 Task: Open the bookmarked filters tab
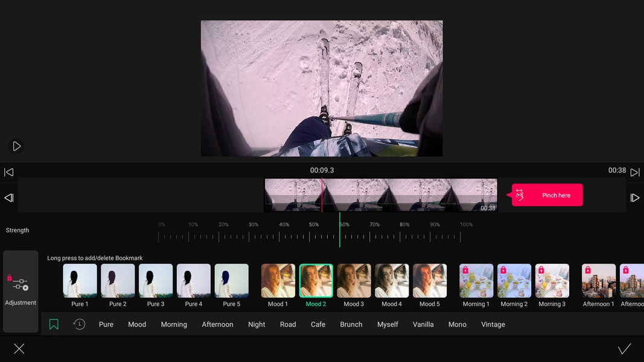pos(54,324)
